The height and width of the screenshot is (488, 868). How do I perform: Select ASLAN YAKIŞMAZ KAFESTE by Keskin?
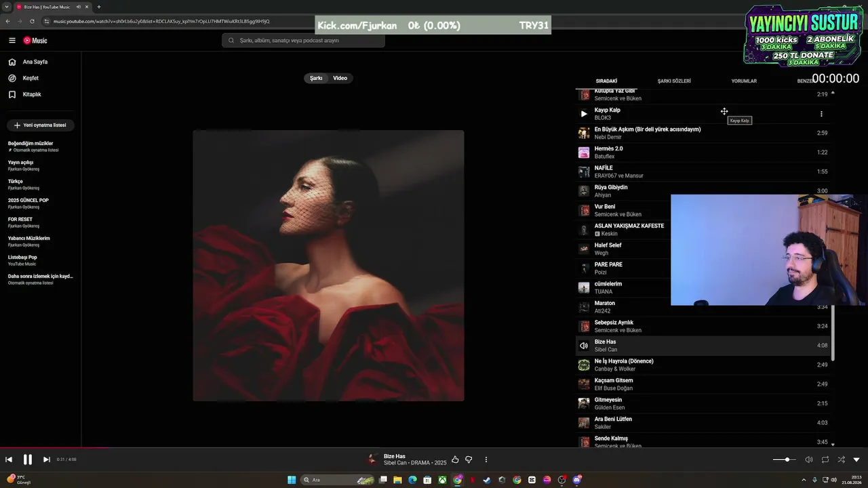[623, 230]
